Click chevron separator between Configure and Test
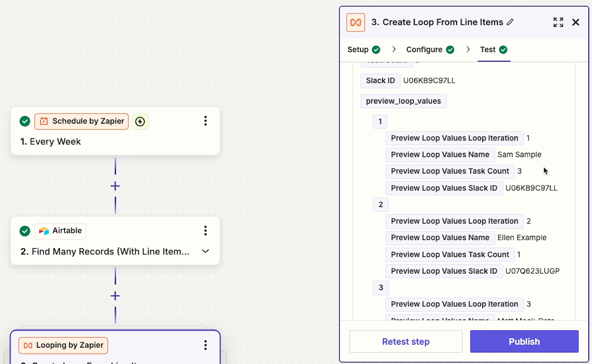This screenshot has width=592, height=364. [468, 49]
